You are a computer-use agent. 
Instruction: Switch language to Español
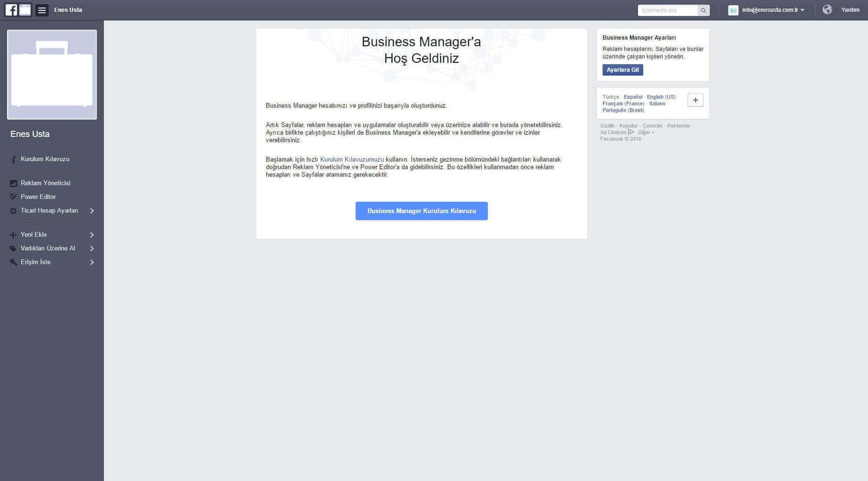(633, 97)
